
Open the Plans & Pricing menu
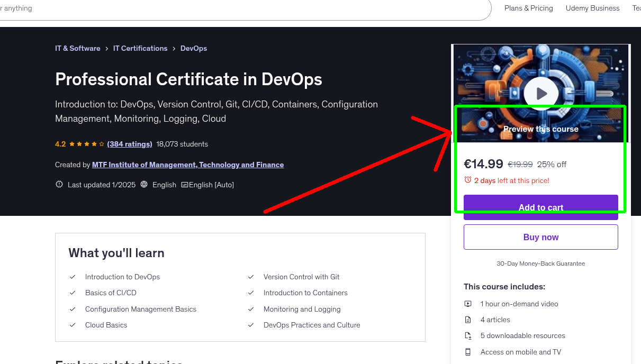(528, 8)
